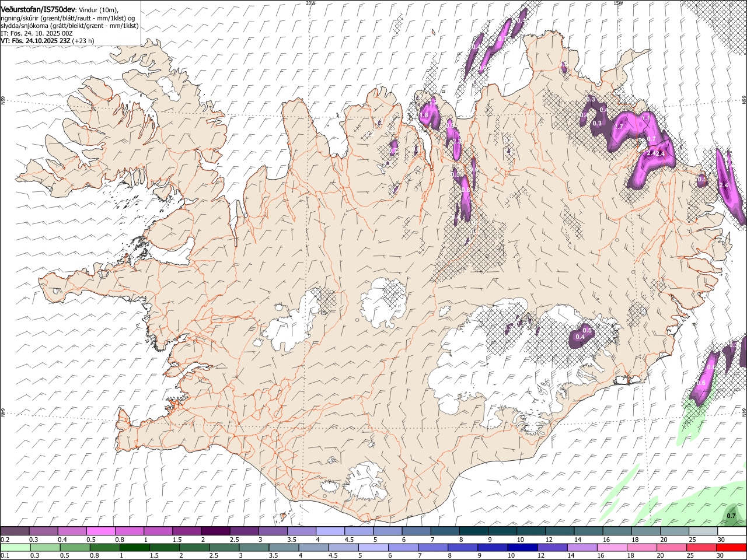Pick the dark teal swatch starting at 8
The image size is (747, 560).
(x=473, y=531)
